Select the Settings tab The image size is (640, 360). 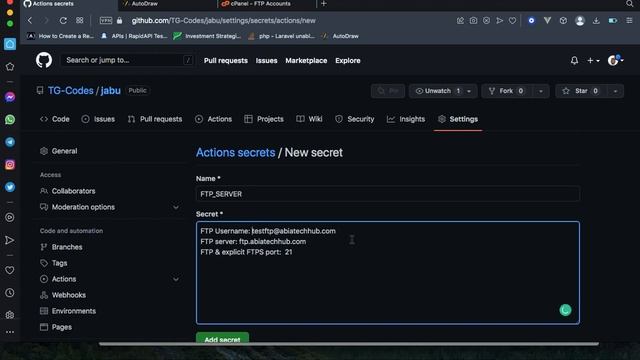pos(458,119)
